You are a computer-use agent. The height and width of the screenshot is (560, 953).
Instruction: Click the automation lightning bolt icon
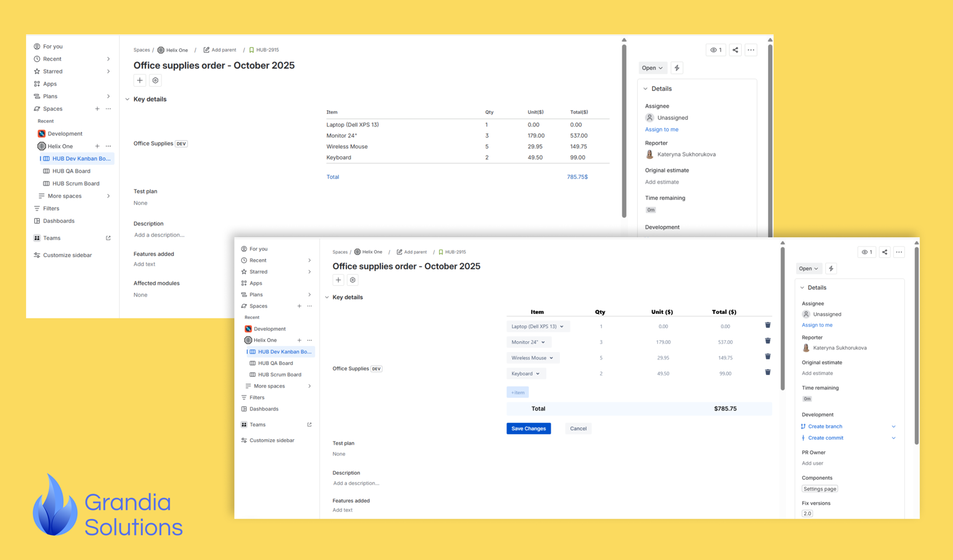(831, 268)
